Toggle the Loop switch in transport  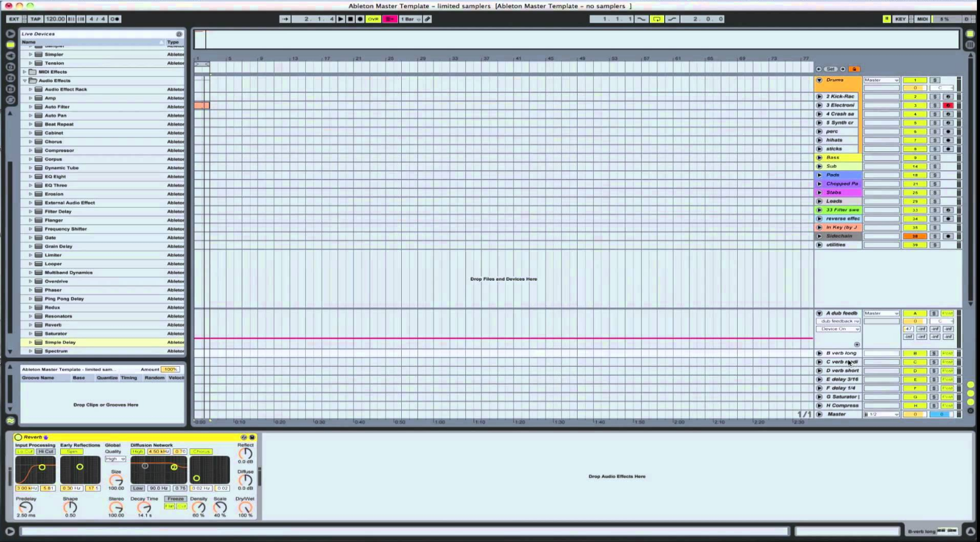(x=657, y=19)
